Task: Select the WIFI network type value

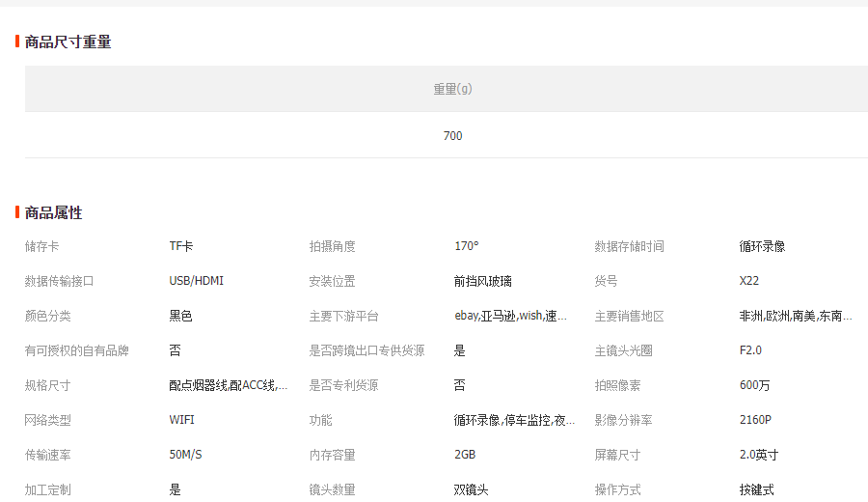Action: click(x=181, y=420)
